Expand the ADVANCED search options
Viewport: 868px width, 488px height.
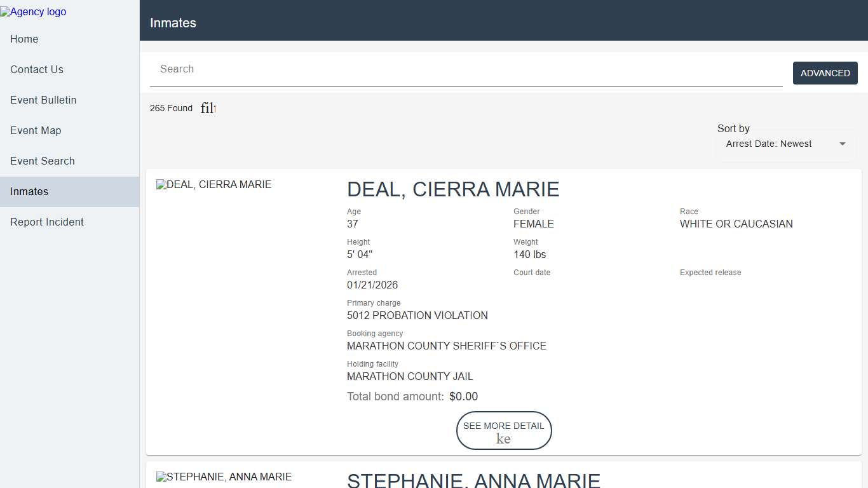coord(825,73)
